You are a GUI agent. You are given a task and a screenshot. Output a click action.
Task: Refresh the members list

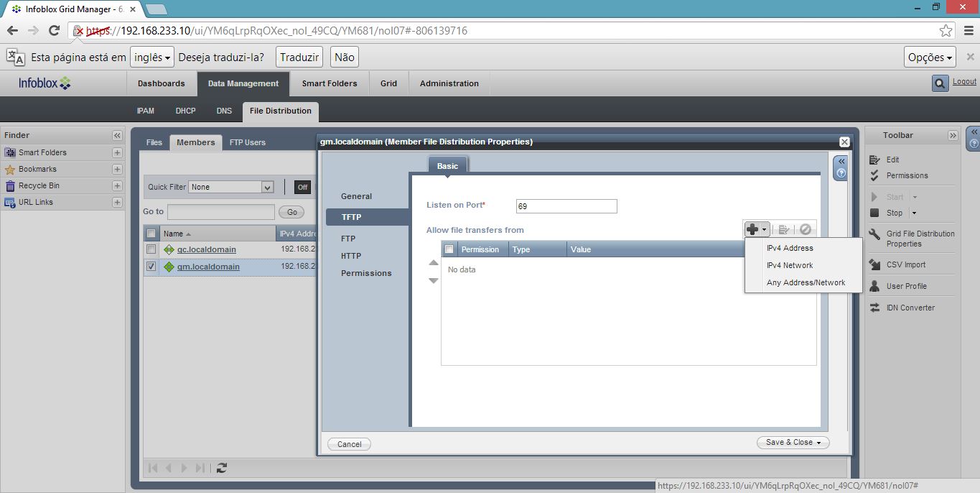(222, 468)
